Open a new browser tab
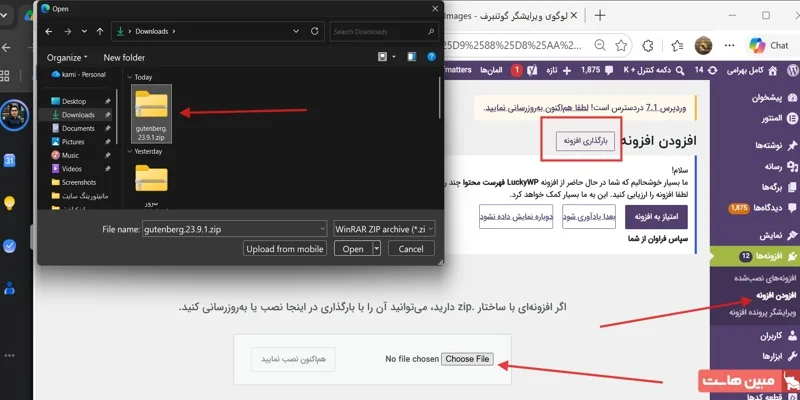Image resolution: width=800 pixels, height=400 pixels. click(x=600, y=16)
